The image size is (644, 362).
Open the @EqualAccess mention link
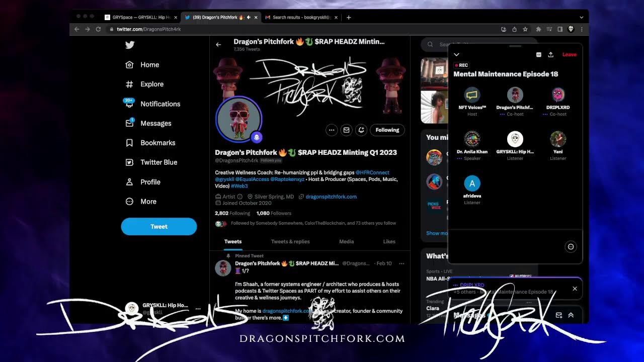point(252,179)
